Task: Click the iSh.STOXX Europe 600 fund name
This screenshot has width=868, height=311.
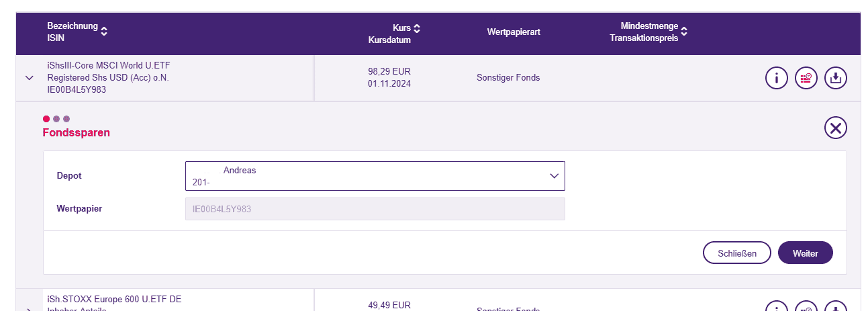Action: coord(114,299)
